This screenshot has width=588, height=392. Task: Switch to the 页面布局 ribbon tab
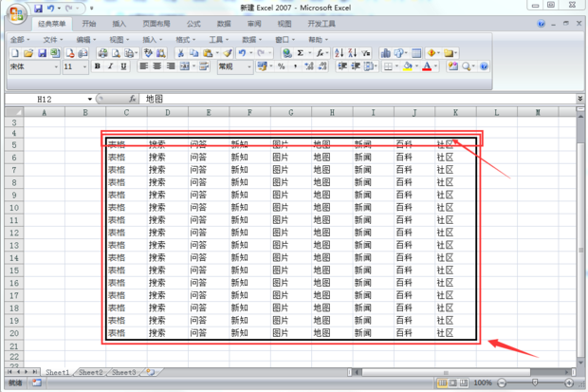coord(156,24)
